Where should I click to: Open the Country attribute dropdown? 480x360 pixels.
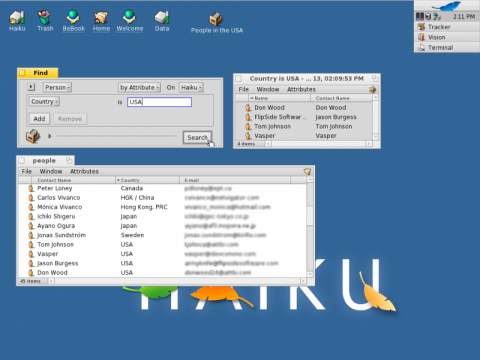coord(44,101)
